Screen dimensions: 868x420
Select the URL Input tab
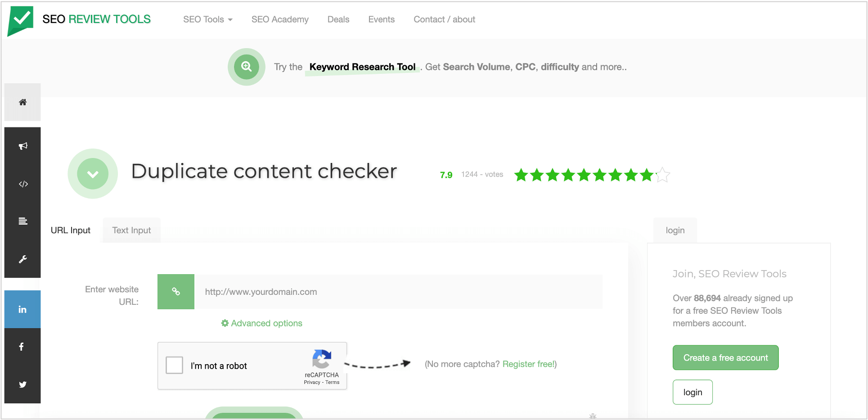71,230
